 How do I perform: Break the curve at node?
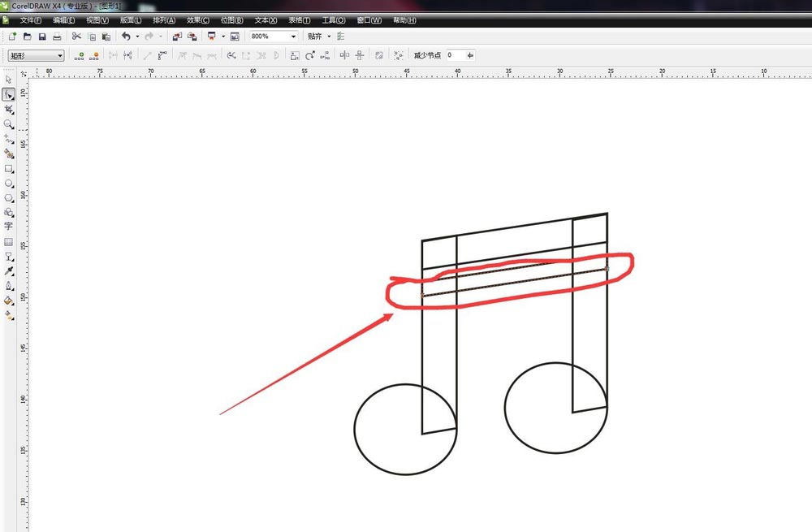point(127,55)
